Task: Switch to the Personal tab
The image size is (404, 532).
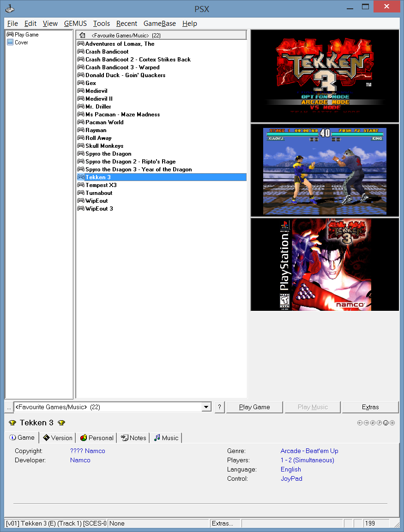Action: (x=96, y=438)
